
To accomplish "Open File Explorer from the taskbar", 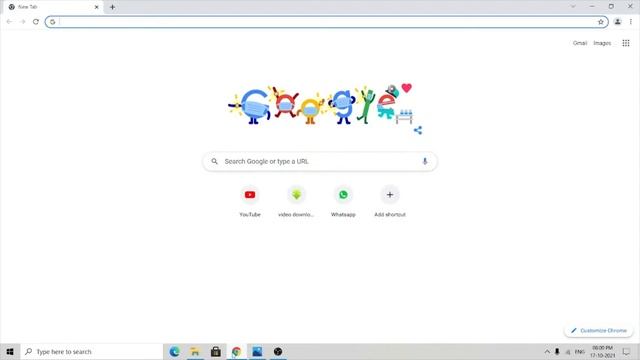I will point(195,351).
